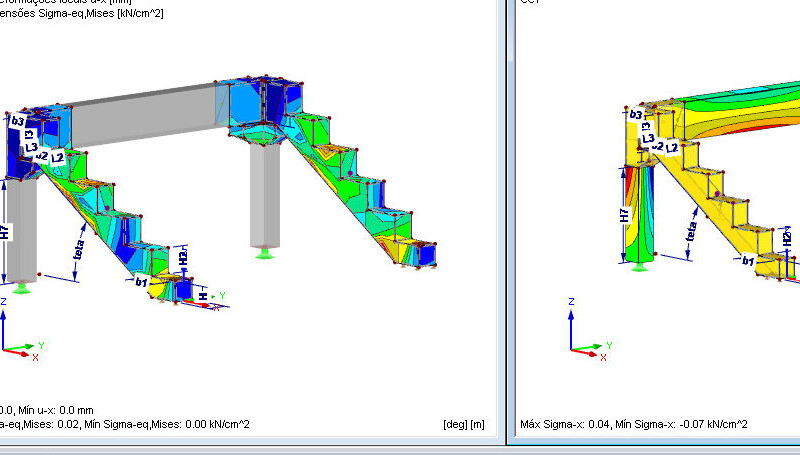Select the left gray column beside H7

pyautogui.click(x=22, y=230)
